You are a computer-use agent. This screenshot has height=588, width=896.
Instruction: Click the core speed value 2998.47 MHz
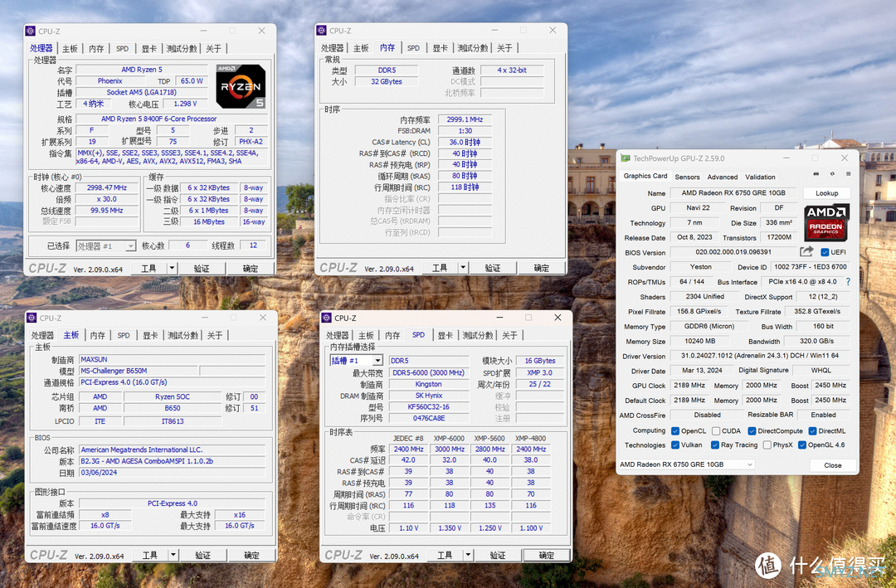[x=107, y=187]
